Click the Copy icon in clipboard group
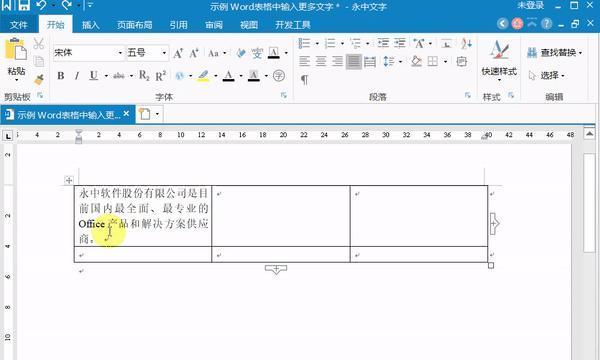Viewport: 600px width, 360px height. pos(38,61)
